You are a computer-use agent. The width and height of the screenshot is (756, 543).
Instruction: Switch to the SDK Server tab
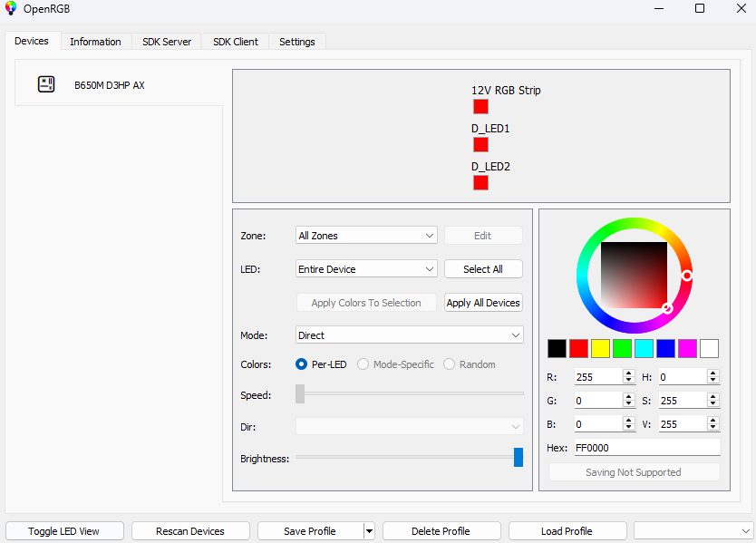(x=167, y=42)
